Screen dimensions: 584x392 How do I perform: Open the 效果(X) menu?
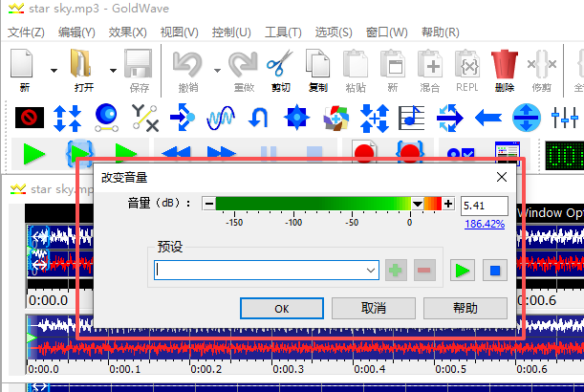(127, 33)
